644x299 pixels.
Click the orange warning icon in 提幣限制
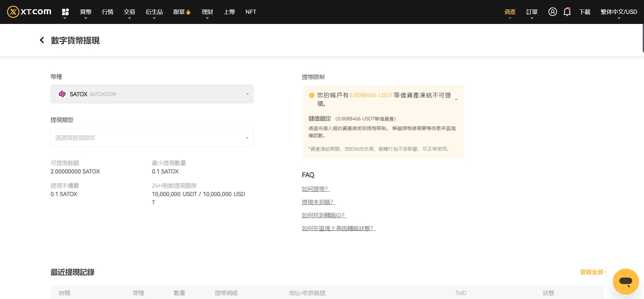[312, 96]
